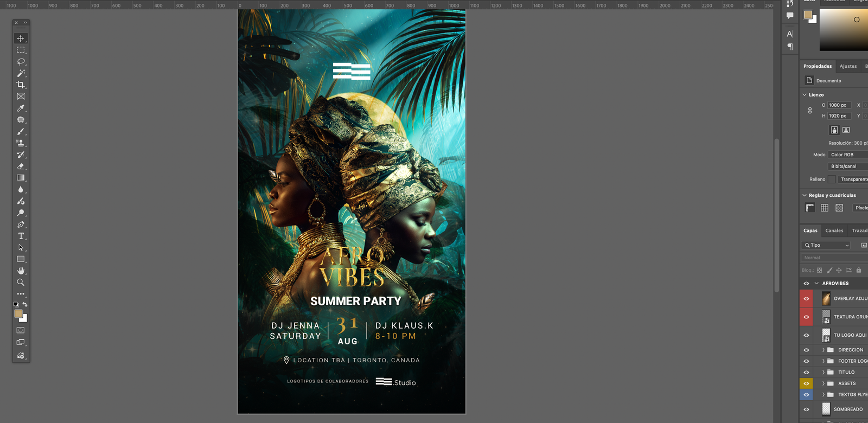Select the Zoom tool
Image resolution: width=868 pixels, height=423 pixels.
click(x=21, y=283)
